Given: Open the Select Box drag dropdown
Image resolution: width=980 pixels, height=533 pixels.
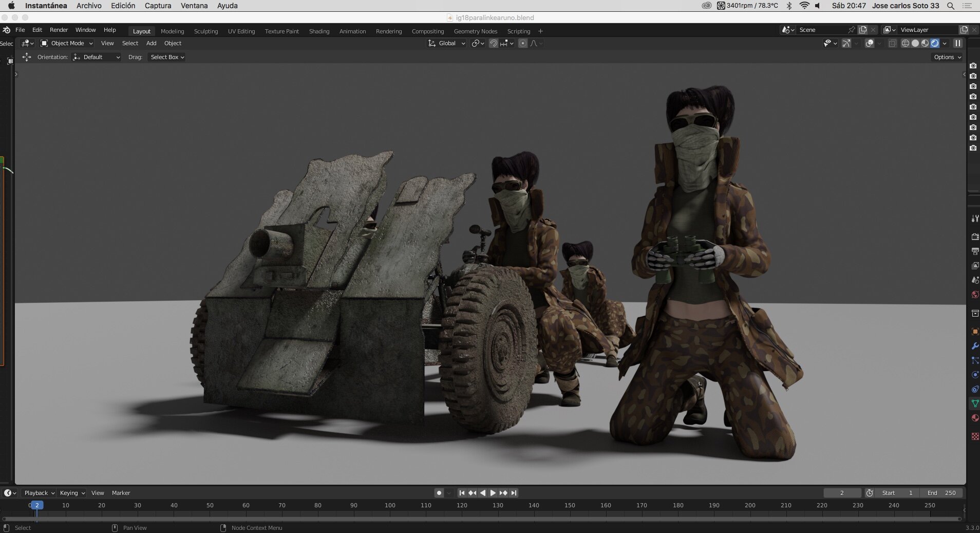Looking at the screenshot, I should pyautogui.click(x=167, y=57).
